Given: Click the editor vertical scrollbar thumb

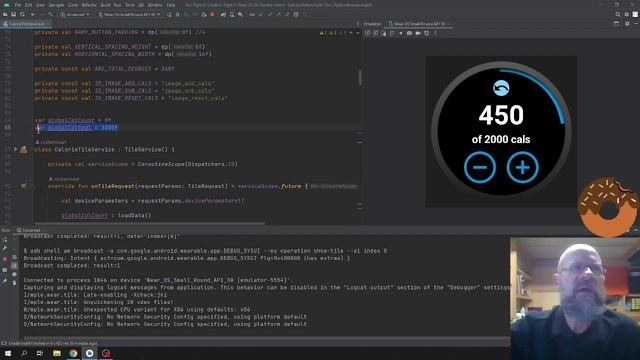Looking at the screenshot, I should (360, 78).
